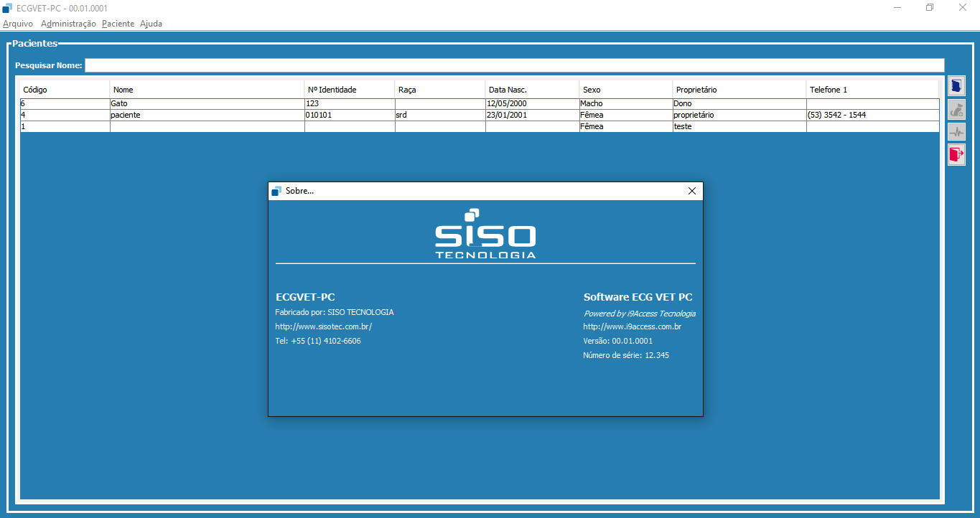The height and width of the screenshot is (518, 980).
Task: Click the Proprietário column header
Action: 739,90
